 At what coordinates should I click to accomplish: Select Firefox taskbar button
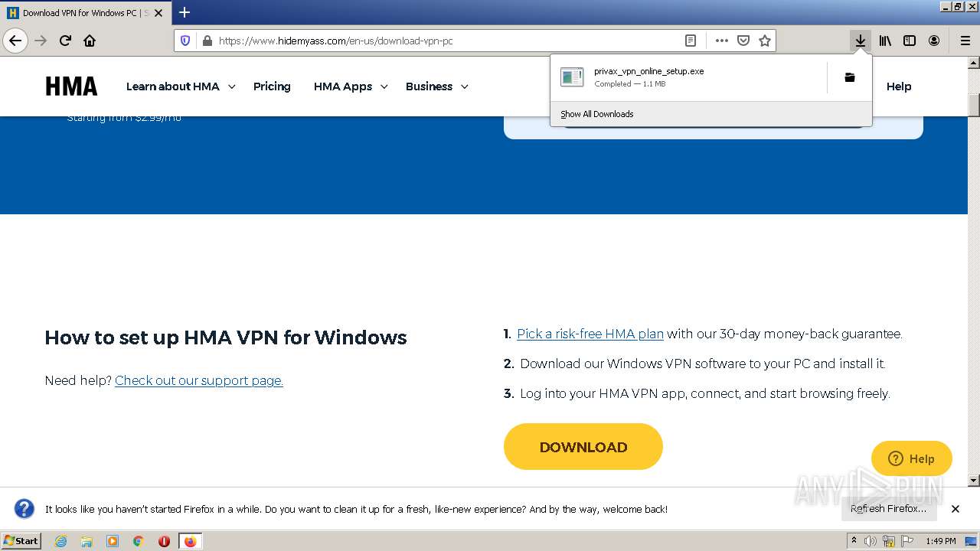[x=190, y=541]
